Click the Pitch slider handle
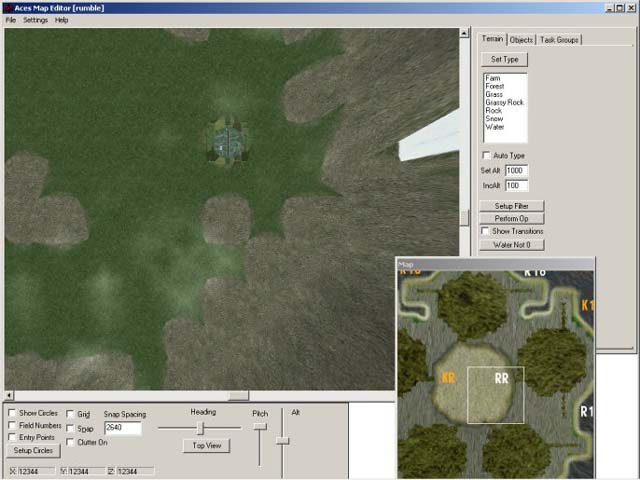 pos(259,426)
